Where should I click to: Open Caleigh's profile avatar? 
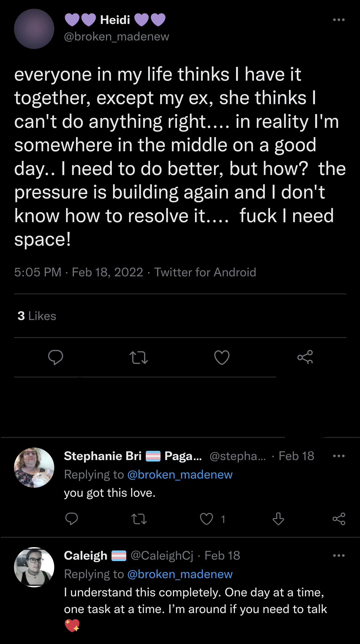34,567
